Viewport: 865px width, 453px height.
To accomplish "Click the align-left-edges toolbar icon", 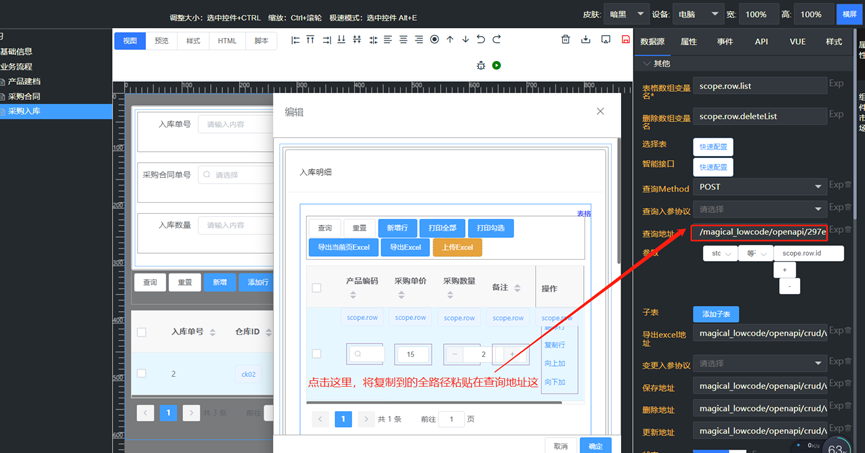I will [295, 40].
